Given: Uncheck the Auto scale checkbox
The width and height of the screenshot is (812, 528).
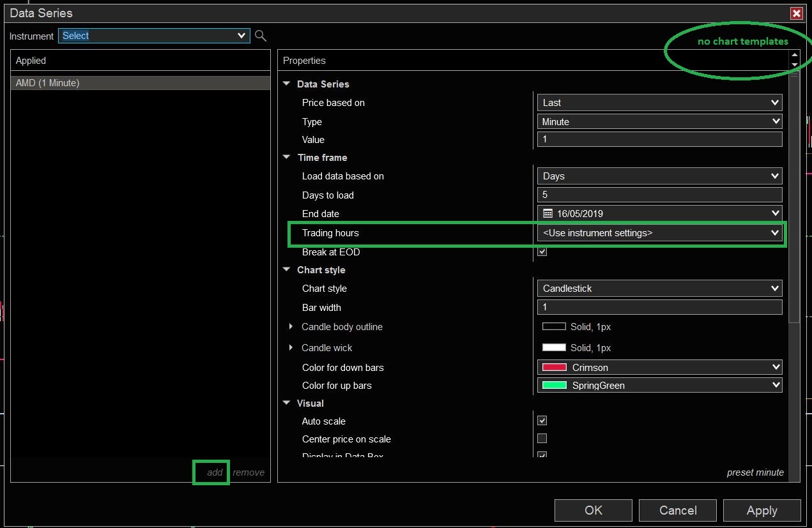Looking at the screenshot, I should pos(542,421).
